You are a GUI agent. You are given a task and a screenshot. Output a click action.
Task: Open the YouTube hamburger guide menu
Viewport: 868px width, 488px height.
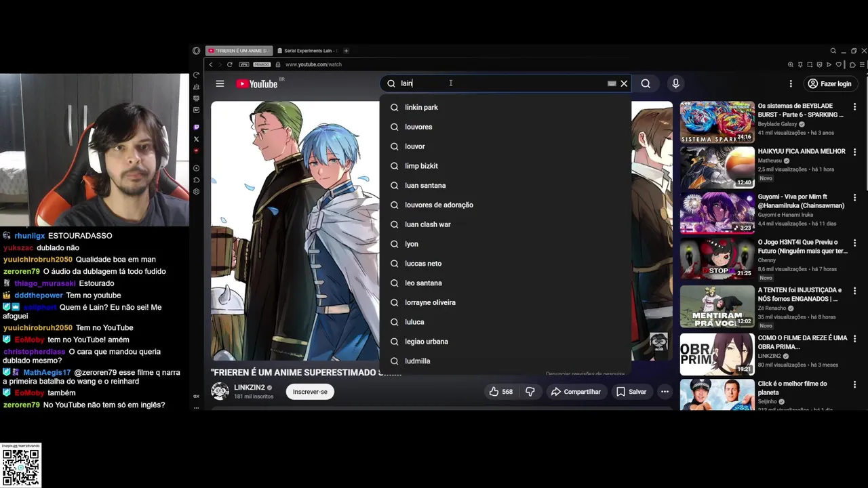click(x=220, y=83)
